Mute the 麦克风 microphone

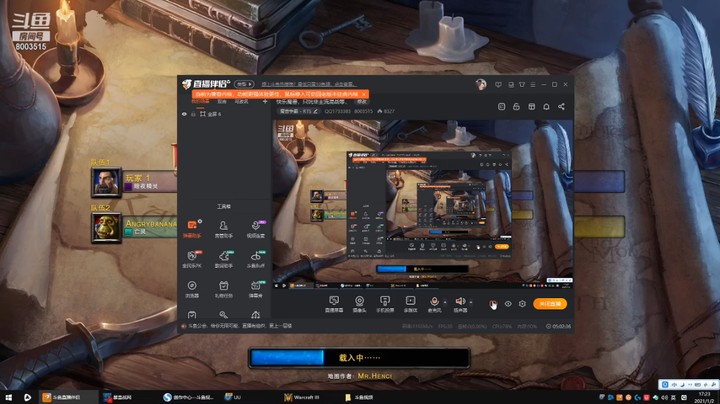coord(434,303)
